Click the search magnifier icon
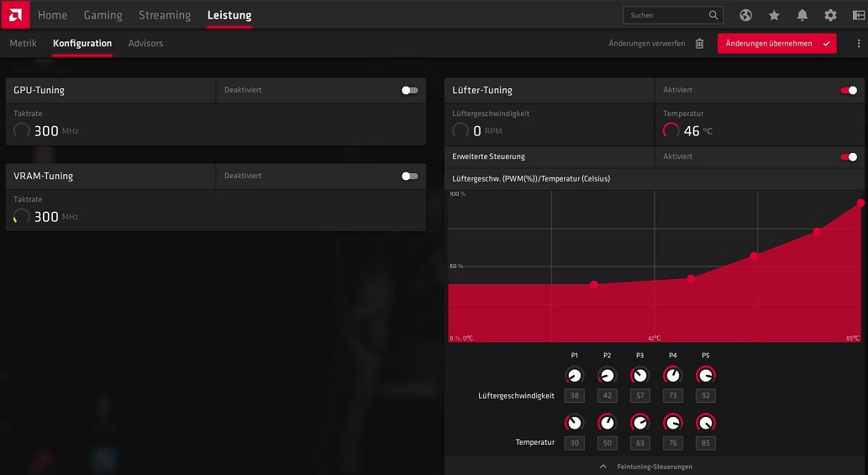Screen dimensions: 868x475 coord(713,15)
